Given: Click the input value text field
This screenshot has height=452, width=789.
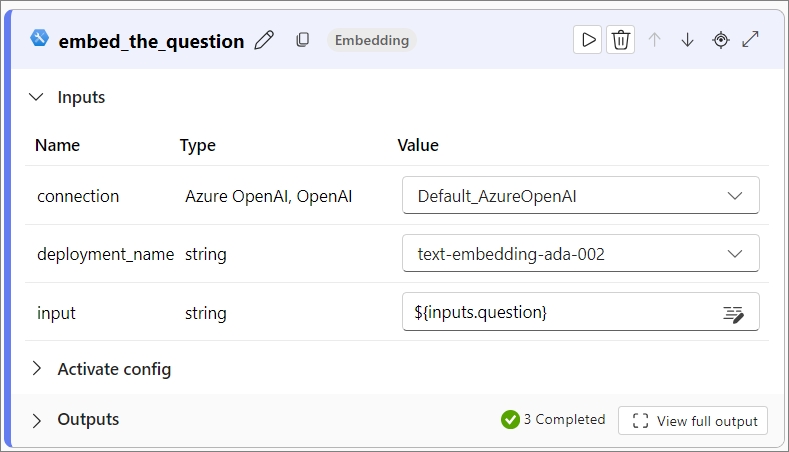Looking at the screenshot, I should 560,312.
